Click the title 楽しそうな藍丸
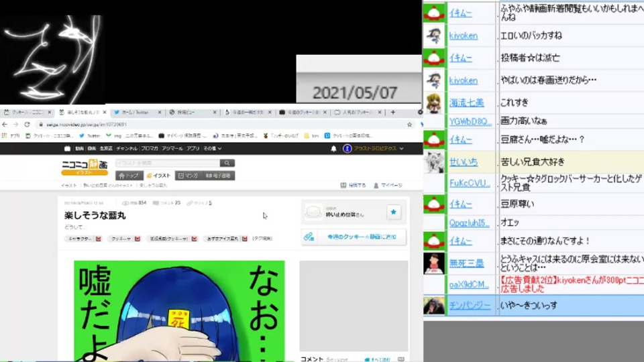 click(x=95, y=215)
